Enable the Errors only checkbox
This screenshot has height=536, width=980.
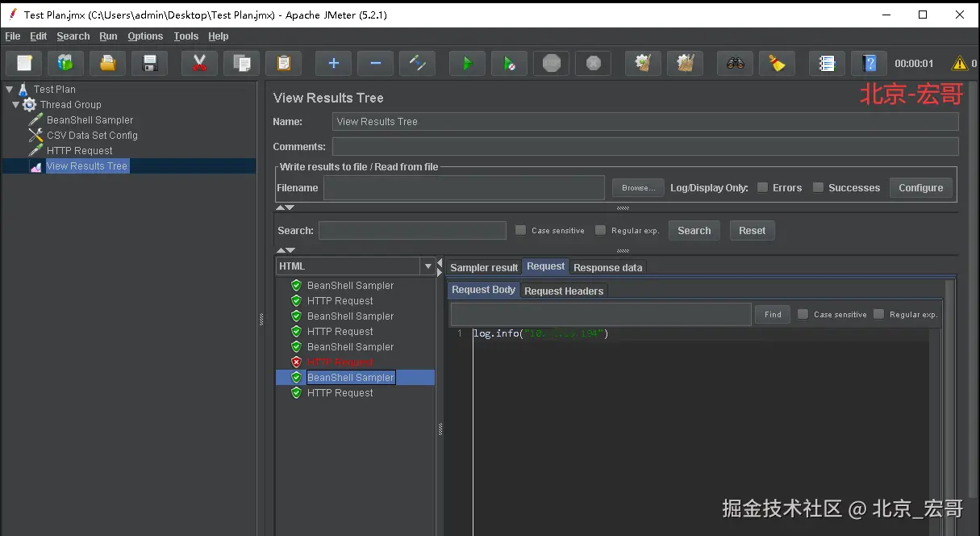point(762,187)
